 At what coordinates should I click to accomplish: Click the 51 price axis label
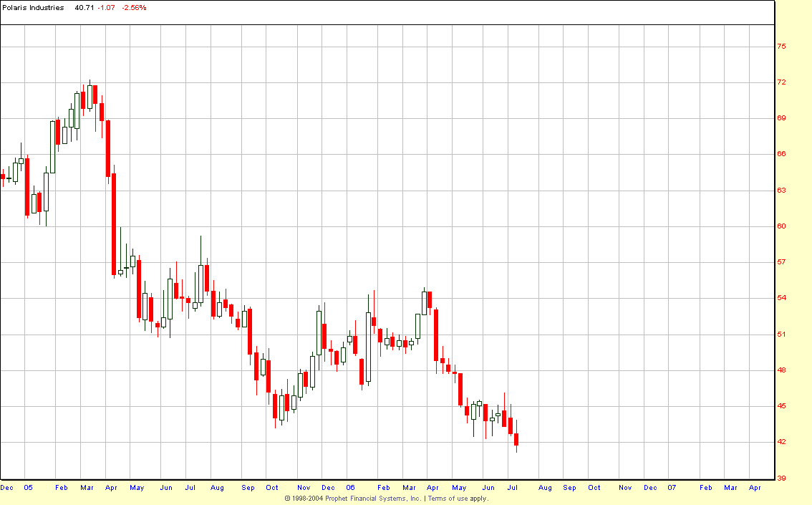[781, 335]
